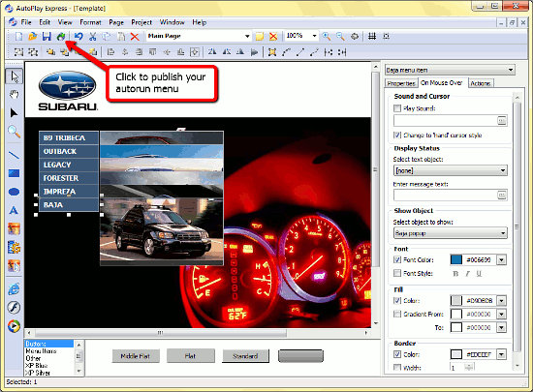
Task: Insert a web browser object icon
Action: coord(14,289)
